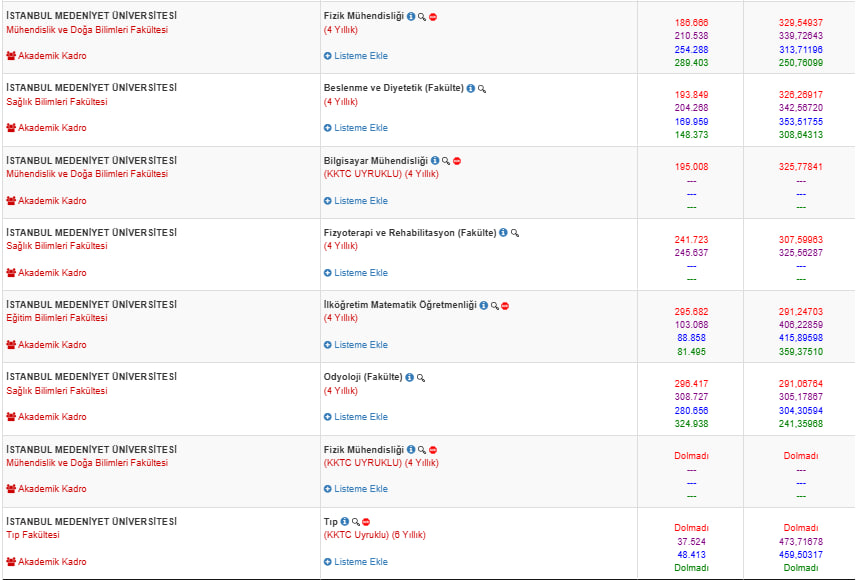Open info icon for Fizyoterapi ve Rehabilitasyon
The image size is (861, 580).
(503, 233)
